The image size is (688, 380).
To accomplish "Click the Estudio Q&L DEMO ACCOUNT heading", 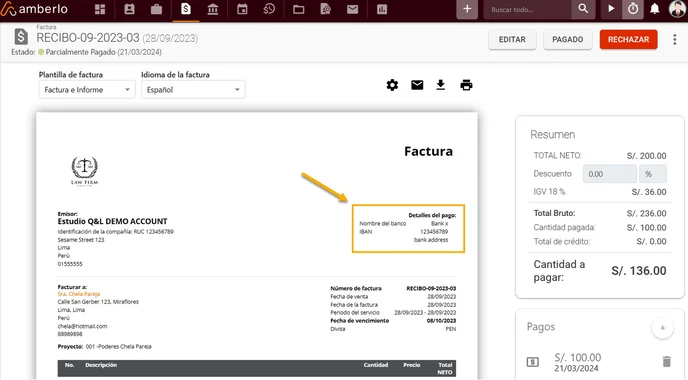I will point(112,222).
